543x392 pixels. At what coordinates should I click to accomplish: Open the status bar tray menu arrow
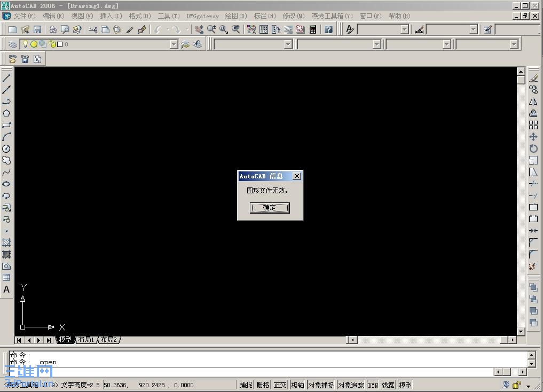pyautogui.click(x=528, y=386)
